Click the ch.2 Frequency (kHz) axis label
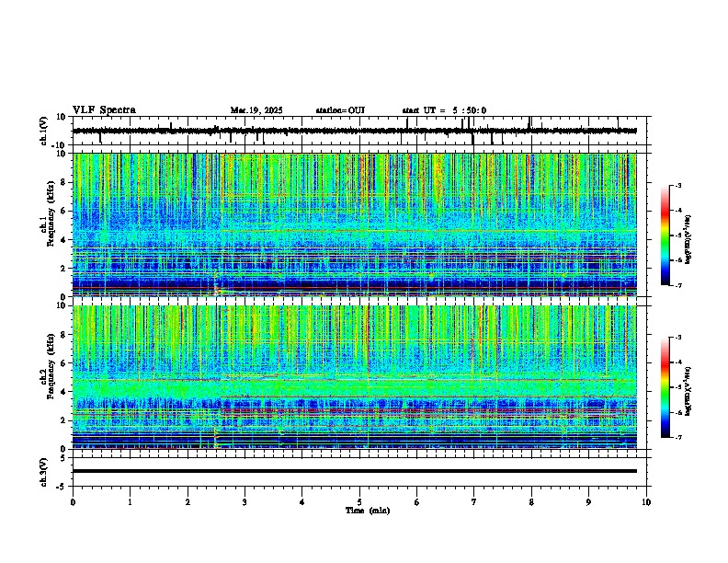 coord(48,366)
